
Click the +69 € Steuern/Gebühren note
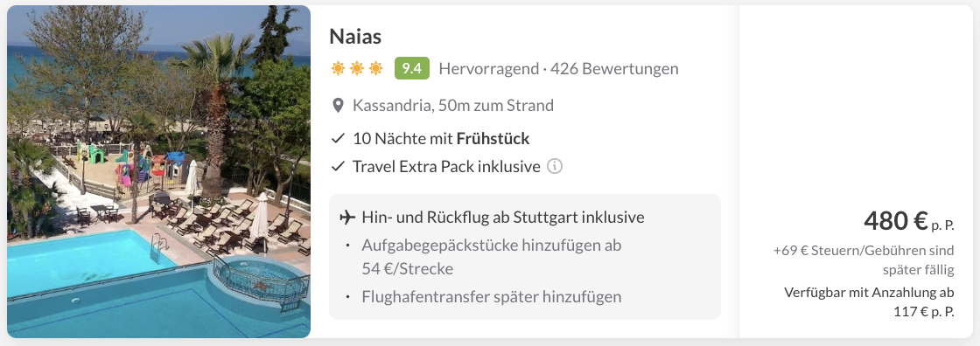(x=864, y=260)
